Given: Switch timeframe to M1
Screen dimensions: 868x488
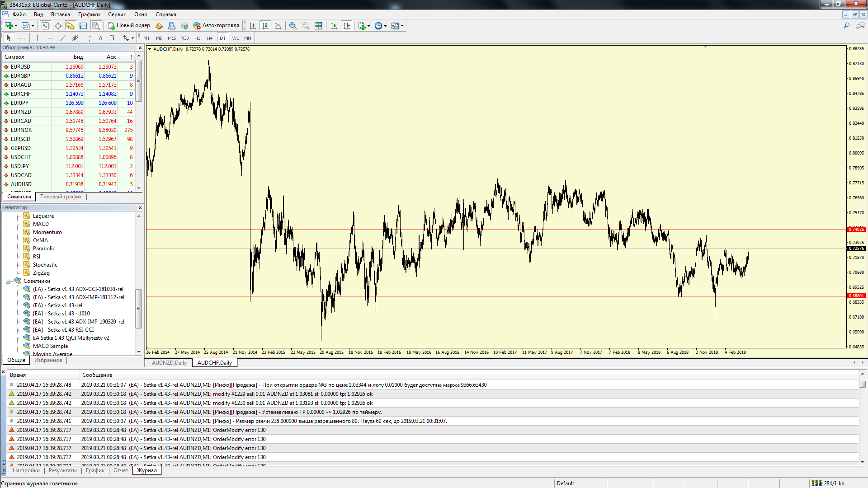Looking at the screenshot, I should tap(146, 38).
